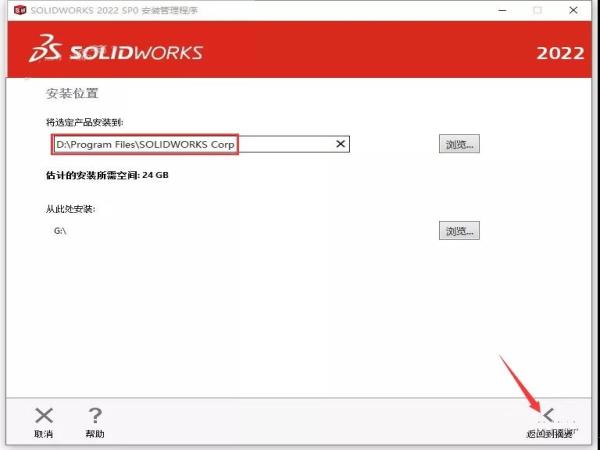Maximize the installation manager window
Image resolution: width=600 pixels, height=450 pixels.
point(537,10)
